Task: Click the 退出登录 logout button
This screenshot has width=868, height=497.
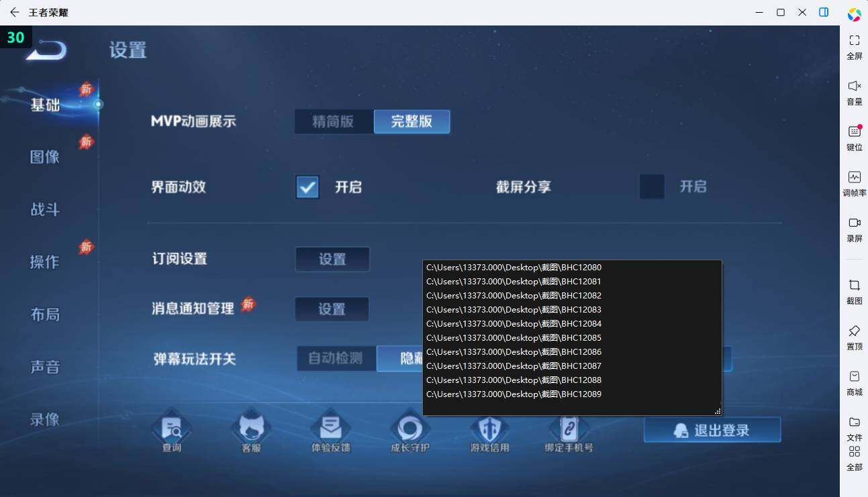Action: [712, 430]
